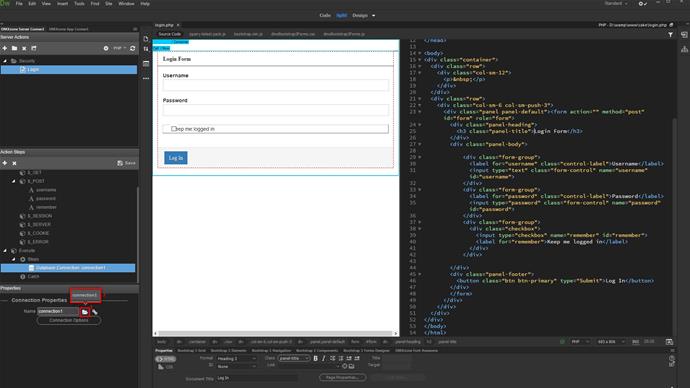Screen dimensions: 690x388
Task: Open the Format Heading 1 dropdown
Action: (x=236, y=359)
